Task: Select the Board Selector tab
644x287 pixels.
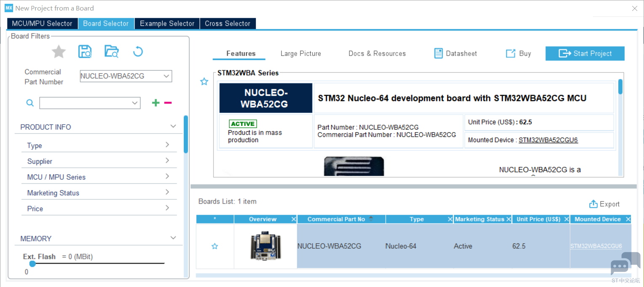Action: pyautogui.click(x=106, y=24)
